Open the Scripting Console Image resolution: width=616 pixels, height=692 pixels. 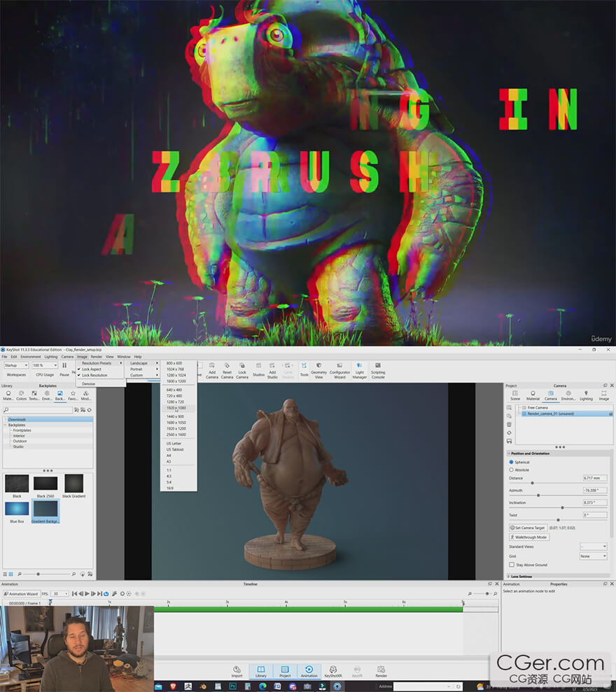pyautogui.click(x=378, y=370)
